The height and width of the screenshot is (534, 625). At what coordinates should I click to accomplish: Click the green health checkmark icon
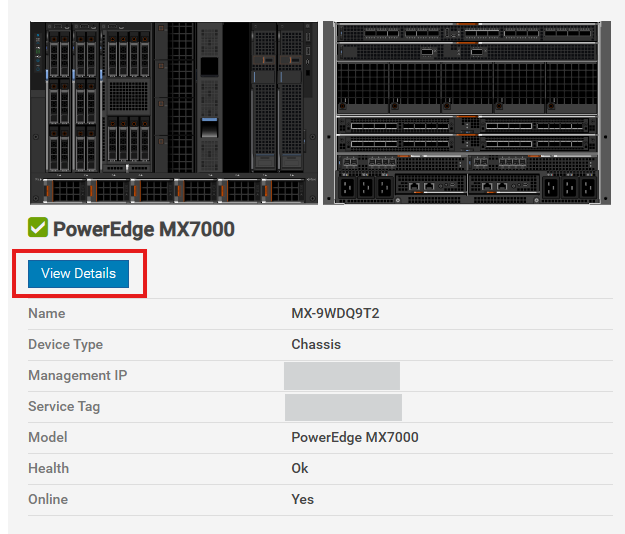point(38,228)
